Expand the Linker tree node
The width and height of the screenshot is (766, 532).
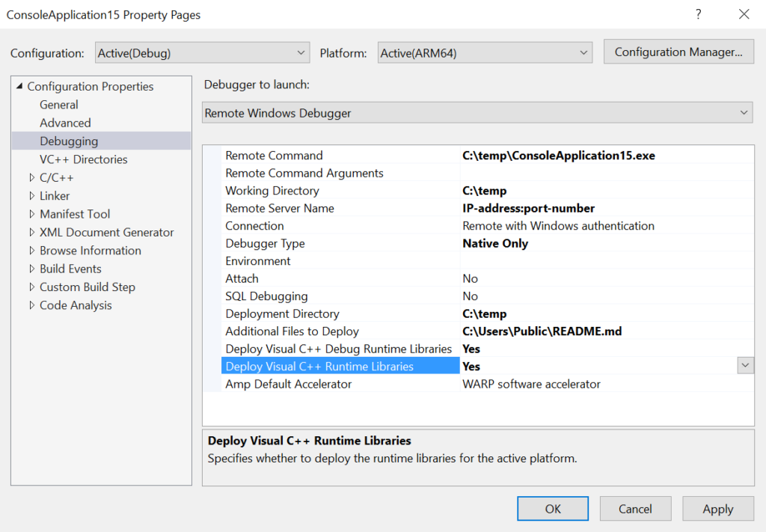[x=32, y=196]
